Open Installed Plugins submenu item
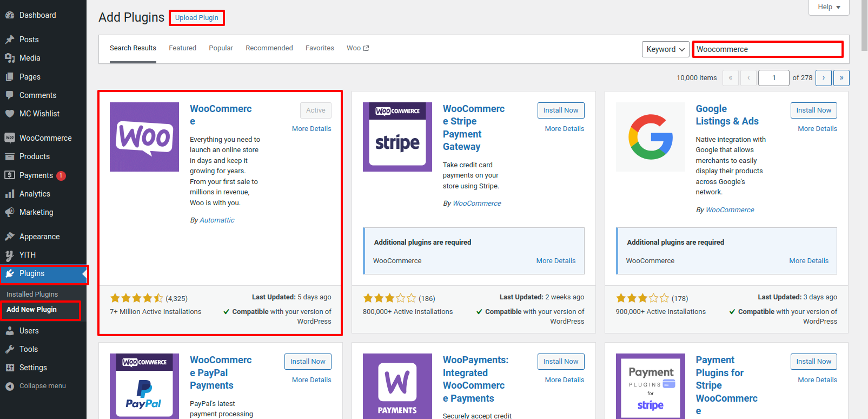The width and height of the screenshot is (868, 419). (x=32, y=294)
